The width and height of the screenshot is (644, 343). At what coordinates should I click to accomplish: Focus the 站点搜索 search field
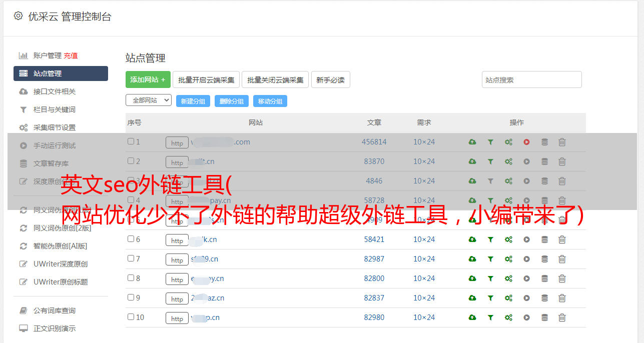click(x=532, y=79)
